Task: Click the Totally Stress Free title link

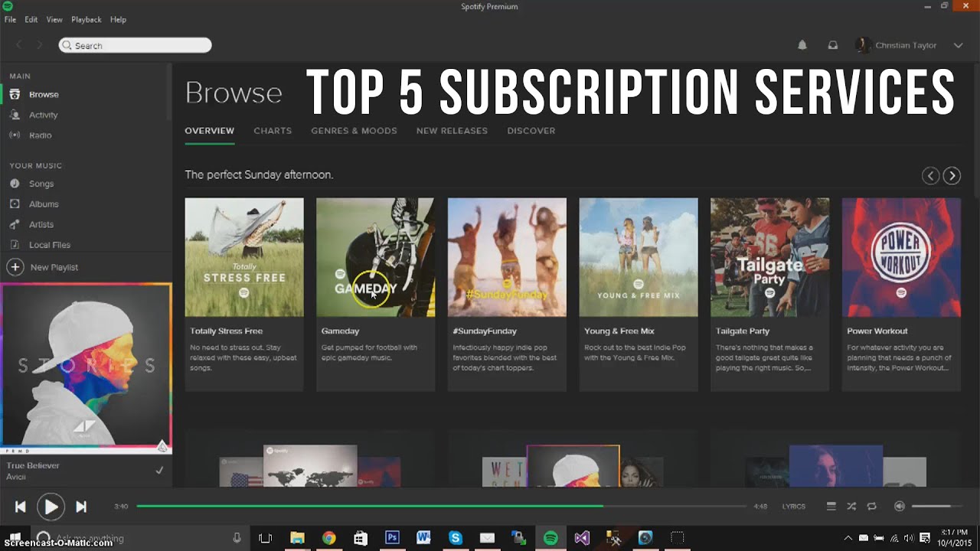Action: click(x=227, y=331)
